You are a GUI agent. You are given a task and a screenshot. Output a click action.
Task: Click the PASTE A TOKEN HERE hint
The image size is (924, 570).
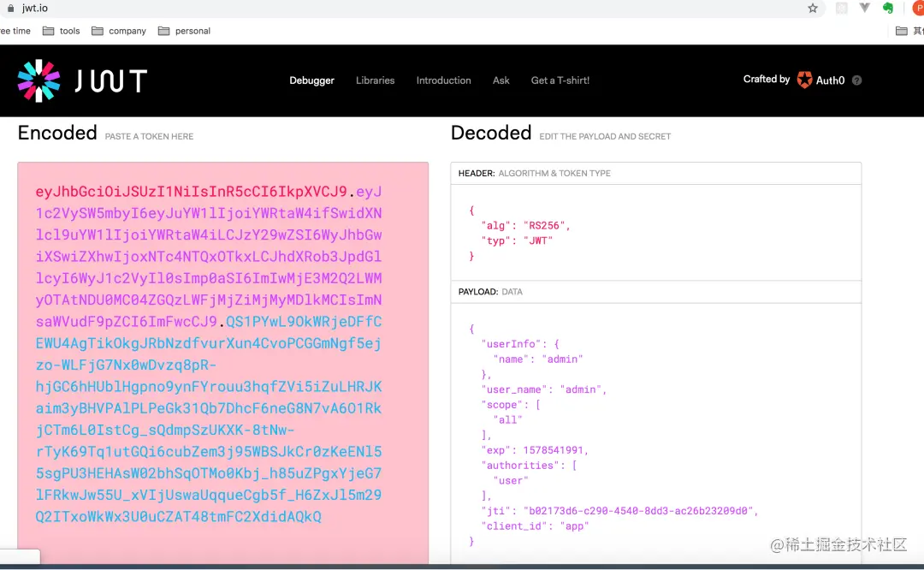149,136
